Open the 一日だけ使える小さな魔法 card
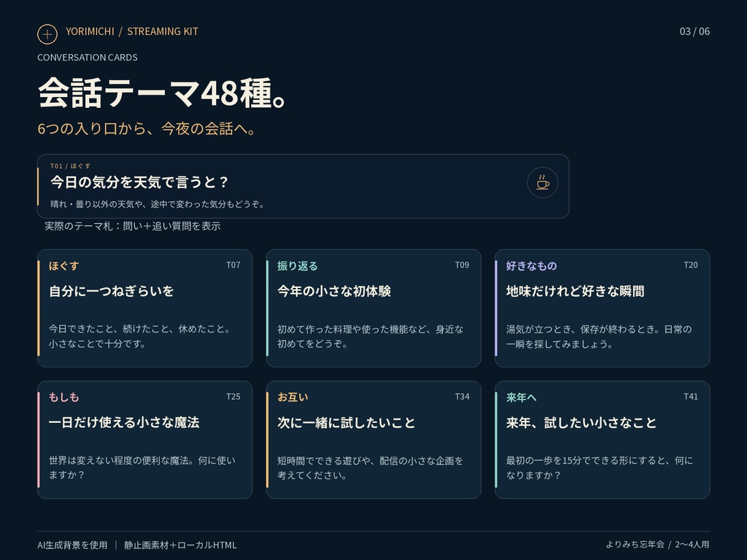 [x=145, y=440]
